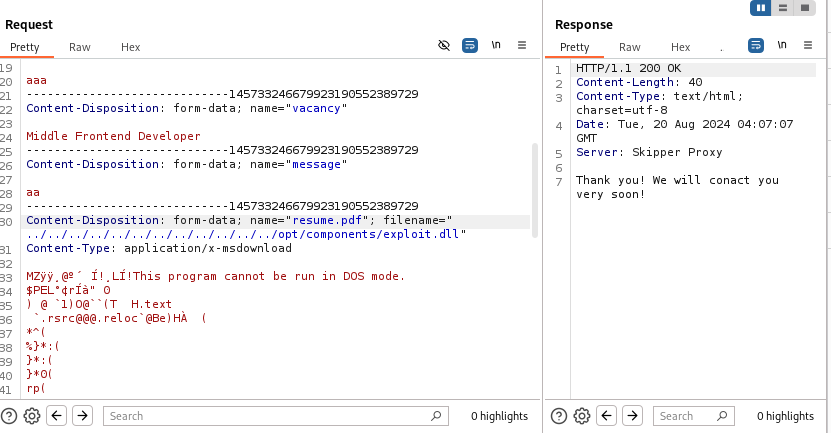The height and width of the screenshot is (433, 831).
Task: Click 'Content-Length: 40' response header
Action: (x=639, y=82)
